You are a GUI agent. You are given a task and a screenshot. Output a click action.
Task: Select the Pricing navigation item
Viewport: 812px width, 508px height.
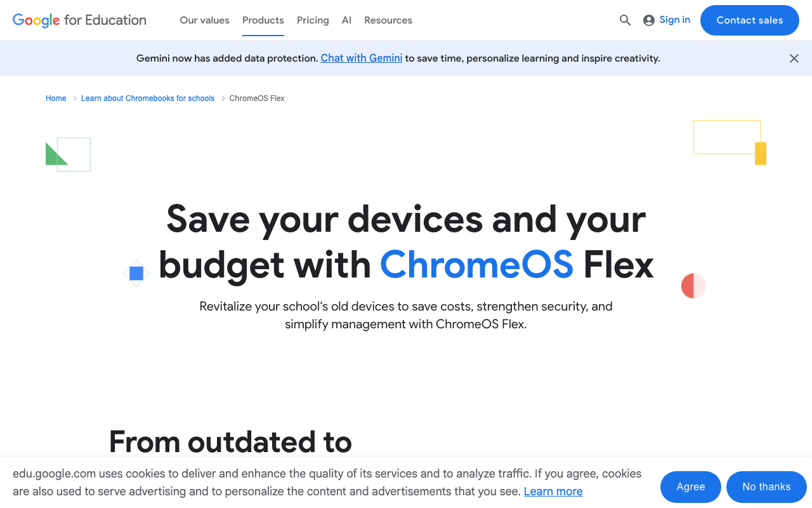(x=313, y=20)
